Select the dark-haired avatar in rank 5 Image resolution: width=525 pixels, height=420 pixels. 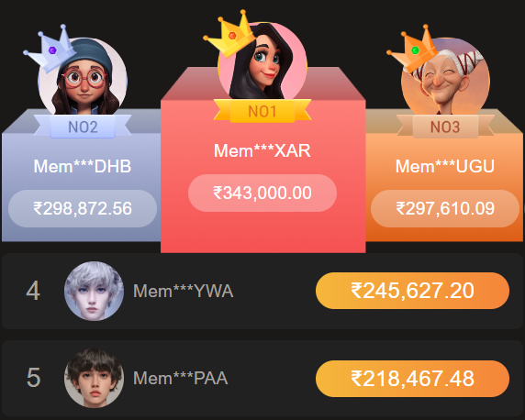click(95, 378)
